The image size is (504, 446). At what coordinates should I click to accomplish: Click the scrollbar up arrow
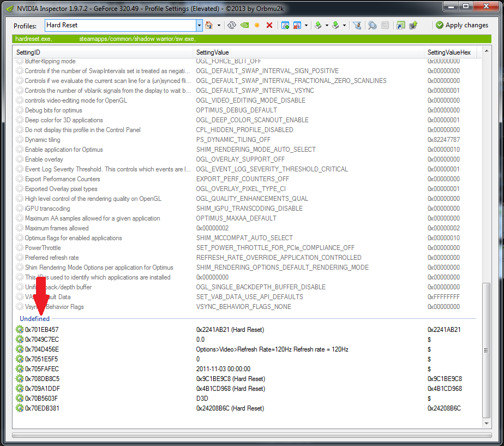(x=487, y=51)
